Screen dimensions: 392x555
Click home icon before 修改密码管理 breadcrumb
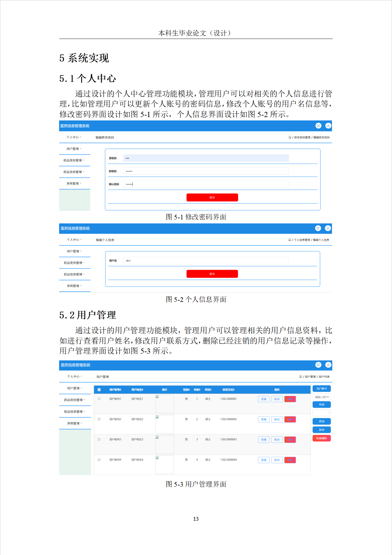coord(290,137)
